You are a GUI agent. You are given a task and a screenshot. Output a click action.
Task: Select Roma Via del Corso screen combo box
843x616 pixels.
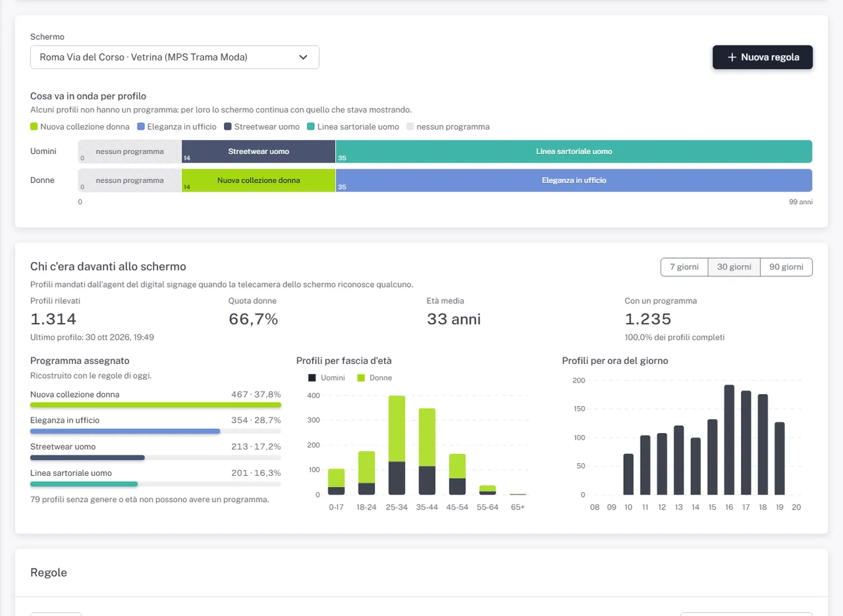(x=175, y=57)
